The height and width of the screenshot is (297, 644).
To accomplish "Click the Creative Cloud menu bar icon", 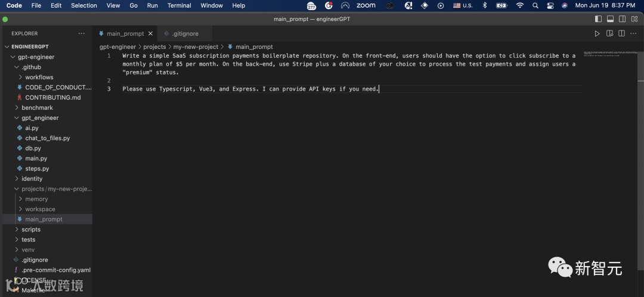I will tap(390, 5).
